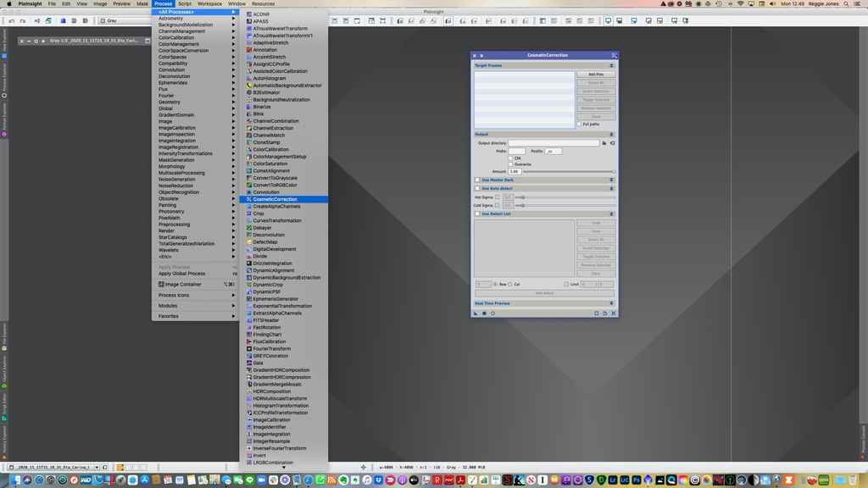
Task: Choose Apply Global Process
Action: point(196,274)
